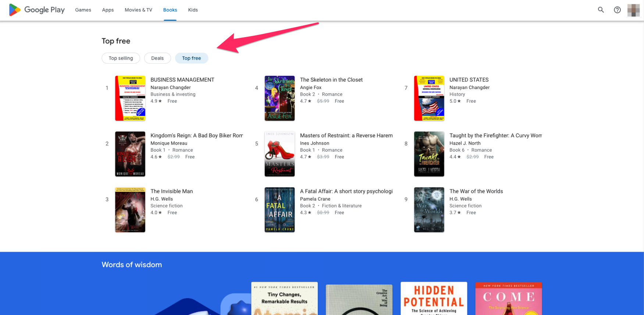Open Kingdom's Reign book cover
This screenshot has height=315, width=644.
[x=130, y=154]
